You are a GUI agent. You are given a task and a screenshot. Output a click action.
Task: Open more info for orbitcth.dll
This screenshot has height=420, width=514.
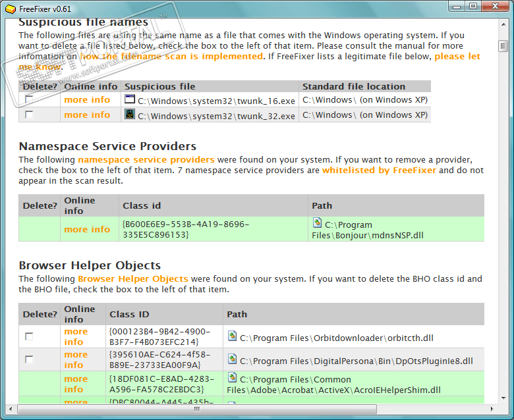point(76,336)
